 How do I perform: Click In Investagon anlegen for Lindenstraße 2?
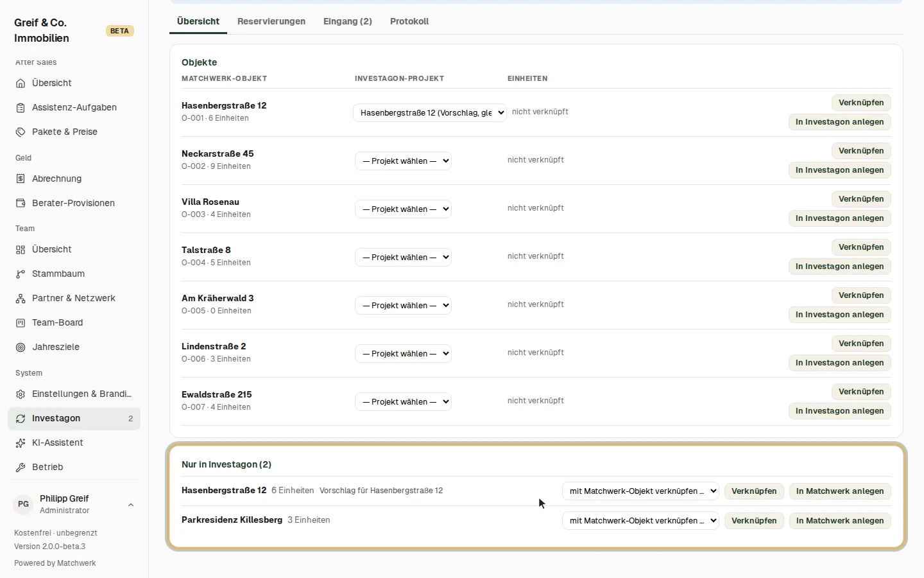839,363
